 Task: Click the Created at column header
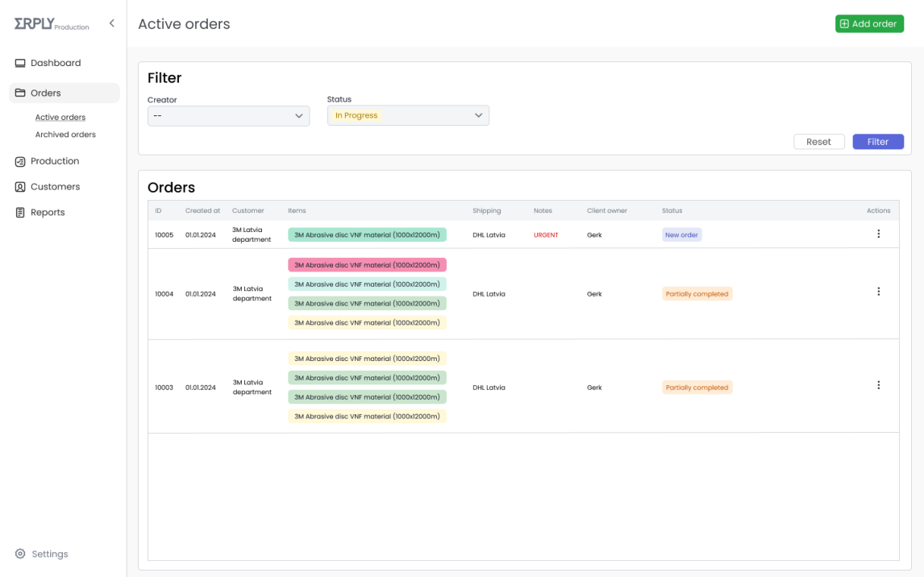pyautogui.click(x=202, y=211)
